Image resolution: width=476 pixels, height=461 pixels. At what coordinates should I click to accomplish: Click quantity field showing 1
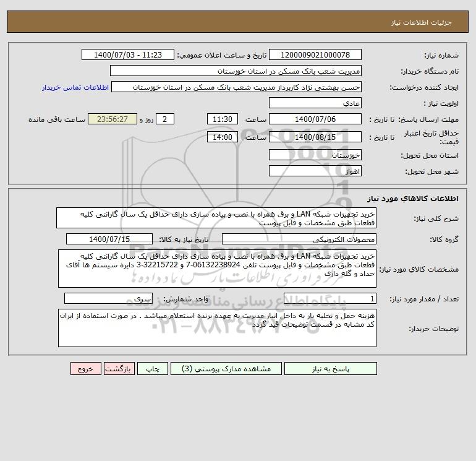pos(330,299)
